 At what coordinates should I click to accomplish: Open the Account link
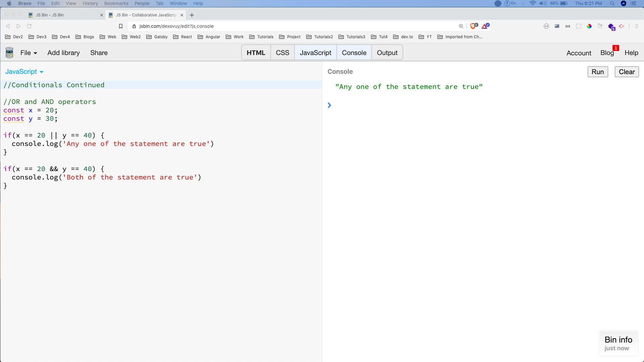579,53
